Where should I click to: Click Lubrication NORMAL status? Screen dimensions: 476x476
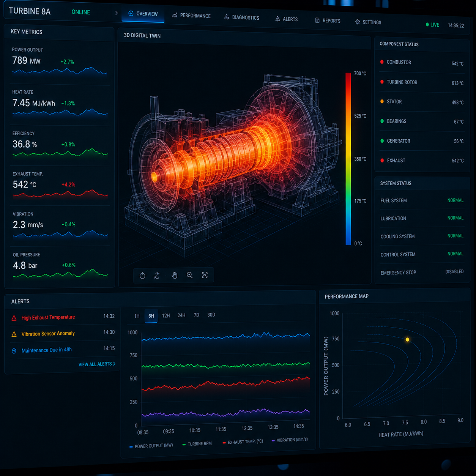tap(455, 218)
